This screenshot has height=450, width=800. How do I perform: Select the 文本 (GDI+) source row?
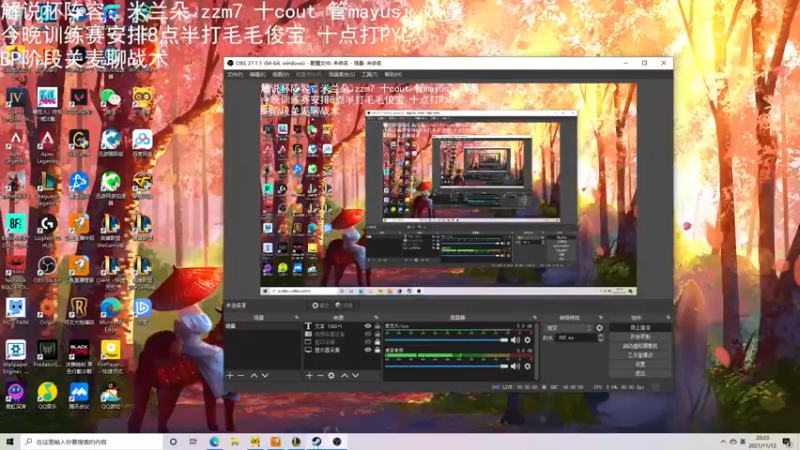point(342,326)
